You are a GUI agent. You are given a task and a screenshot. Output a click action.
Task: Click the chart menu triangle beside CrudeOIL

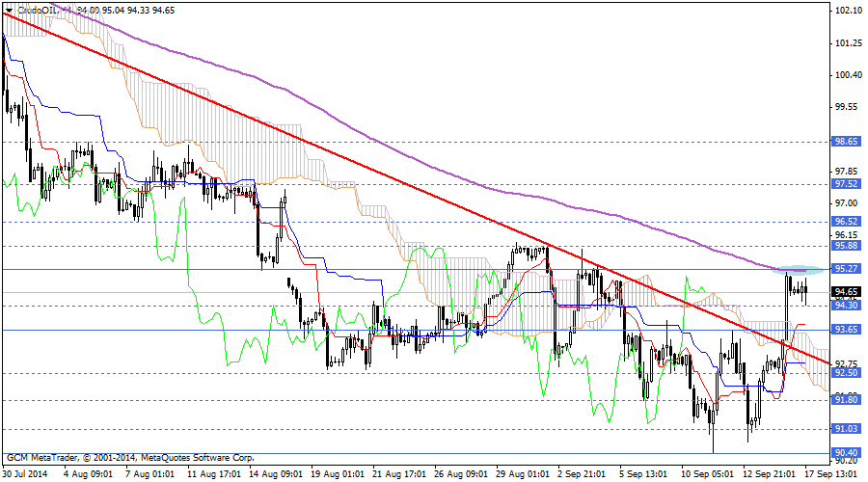click(x=9, y=12)
